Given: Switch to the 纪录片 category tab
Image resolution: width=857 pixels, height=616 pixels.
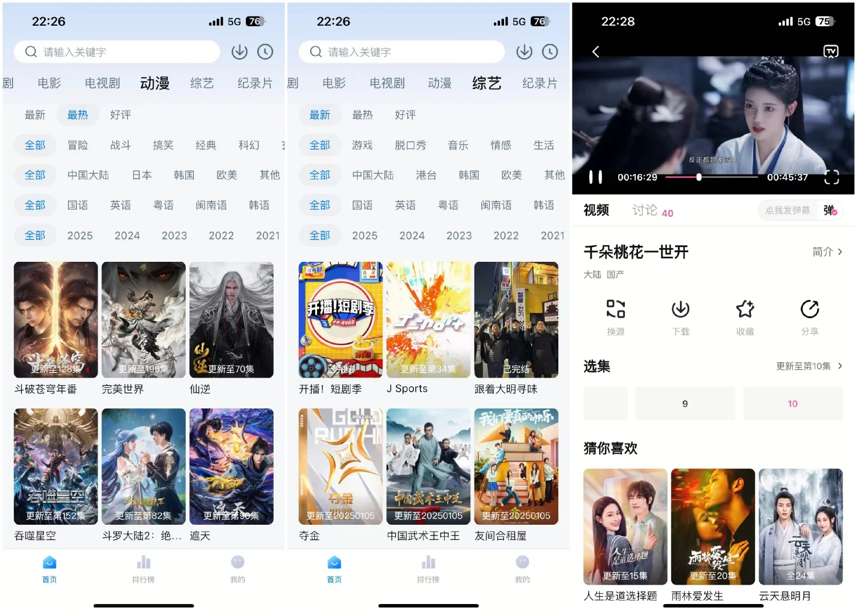Looking at the screenshot, I should (253, 83).
